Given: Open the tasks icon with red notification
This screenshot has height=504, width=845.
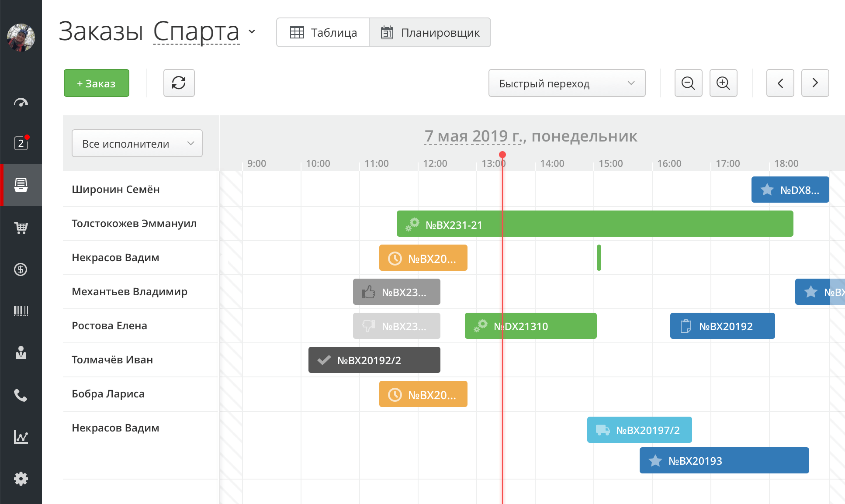Looking at the screenshot, I should [x=21, y=143].
